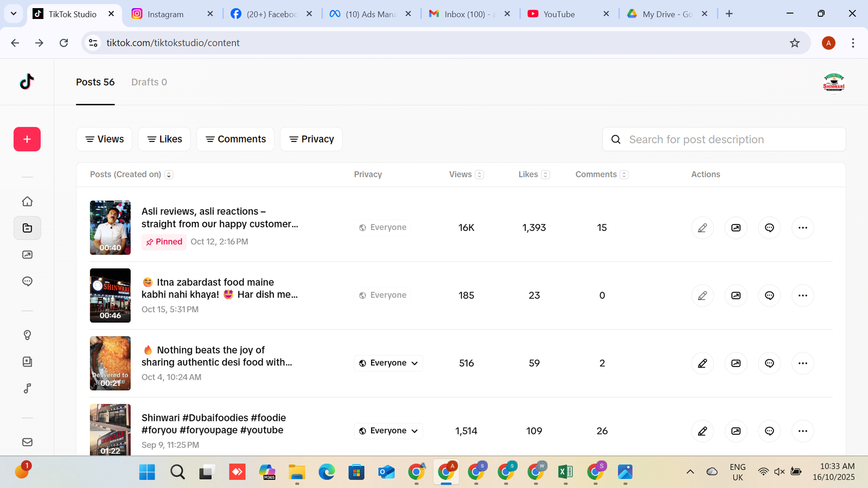Expand the Everyone privacy dropdown for Nothing beats post
This screenshot has height=488, width=868.
tap(388, 363)
